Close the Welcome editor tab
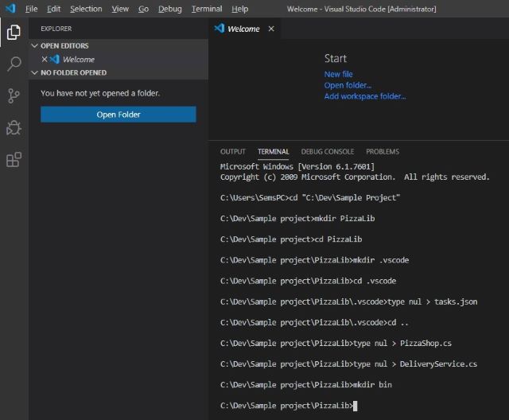The width and height of the screenshot is (509, 420). (x=271, y=29)
